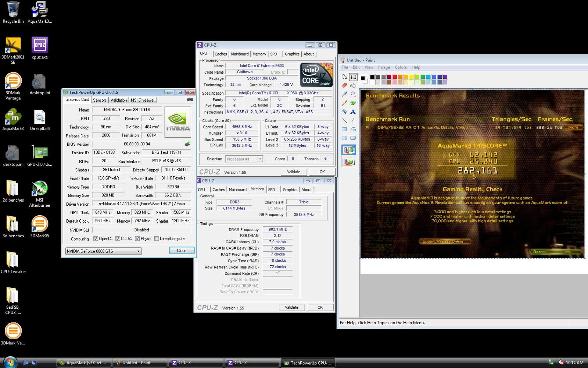Pick the yellow color swatch in Paint palette
The width and height of the screenshot is (588, 368).
412,77
